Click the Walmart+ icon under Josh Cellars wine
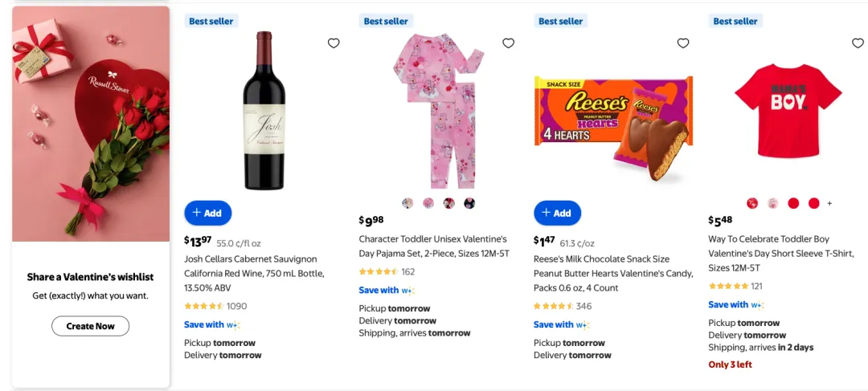The image size is (868, 391). tap(233, 325)
